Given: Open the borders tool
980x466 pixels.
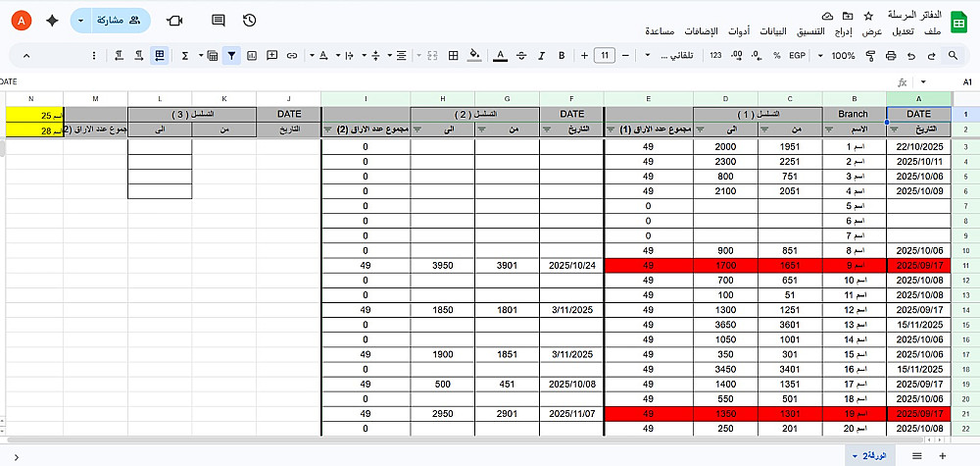Looking at the screenshot, I should click(454, 56).
